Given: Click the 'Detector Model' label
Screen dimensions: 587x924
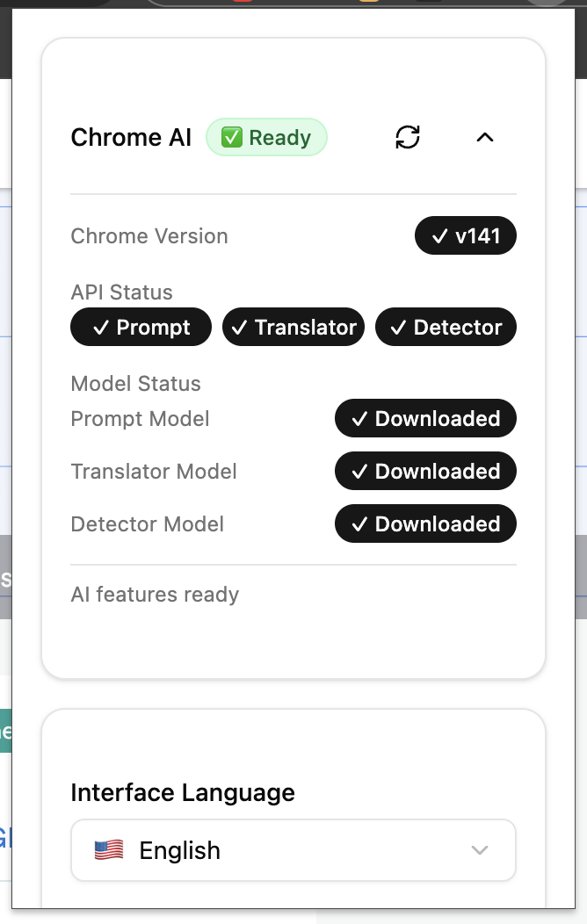Looking at the screenshot, I should coord(147,523).
